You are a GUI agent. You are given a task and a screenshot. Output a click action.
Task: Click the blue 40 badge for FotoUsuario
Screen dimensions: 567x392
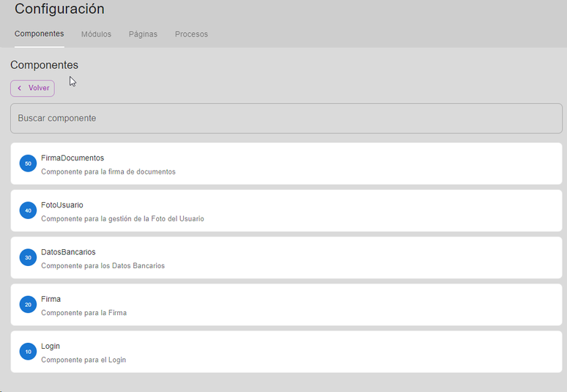point(28,210)
